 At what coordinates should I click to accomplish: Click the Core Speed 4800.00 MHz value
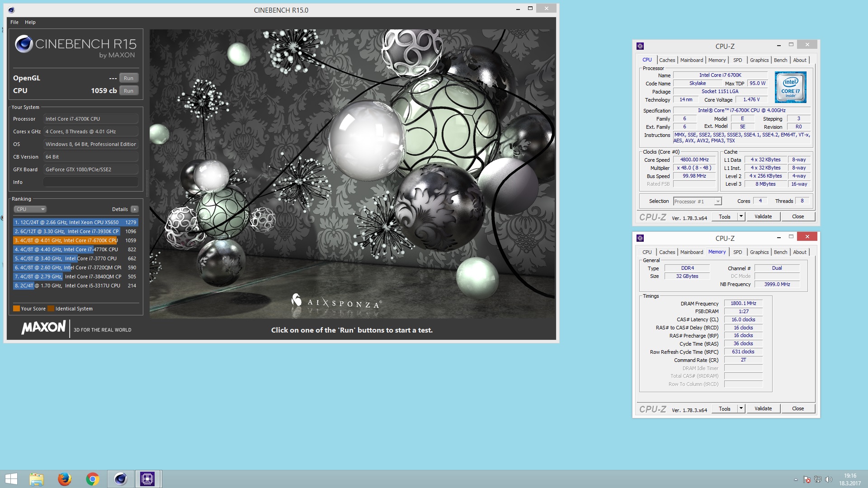[x=694, y=160]
